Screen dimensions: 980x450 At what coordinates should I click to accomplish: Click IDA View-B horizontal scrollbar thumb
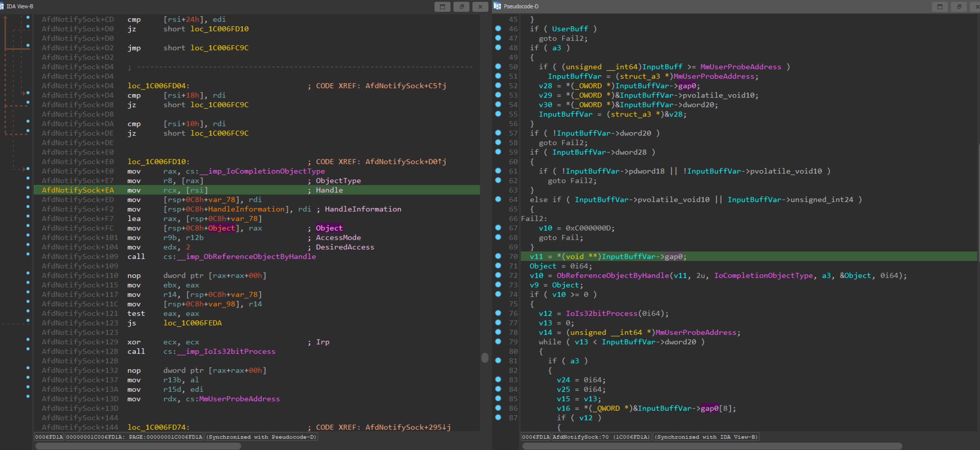click(138, 446)
